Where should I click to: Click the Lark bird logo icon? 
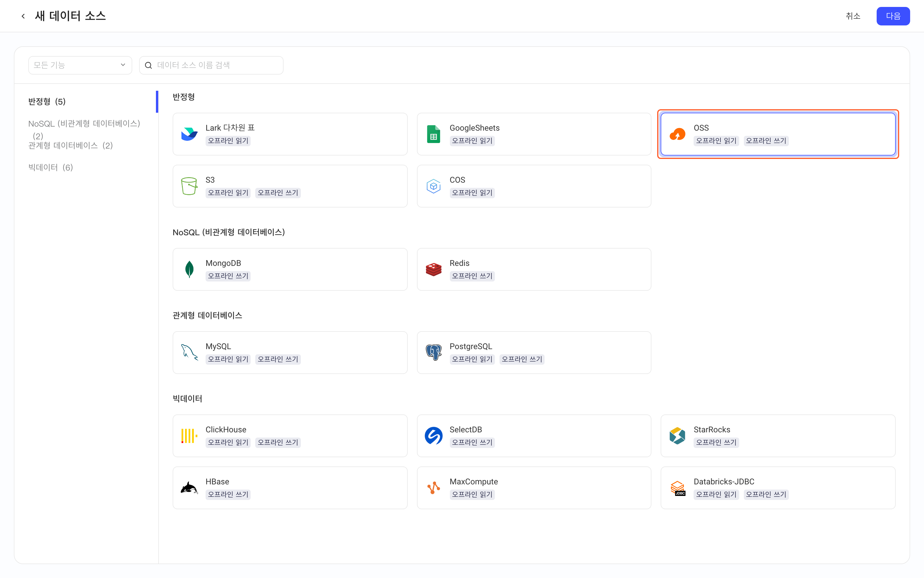coord(189,134)
